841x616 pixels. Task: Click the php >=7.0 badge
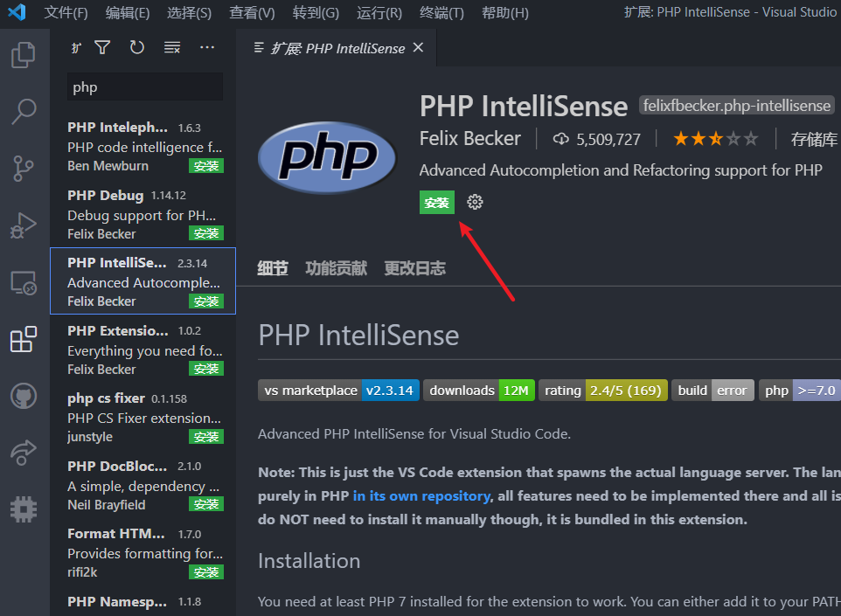800,391
